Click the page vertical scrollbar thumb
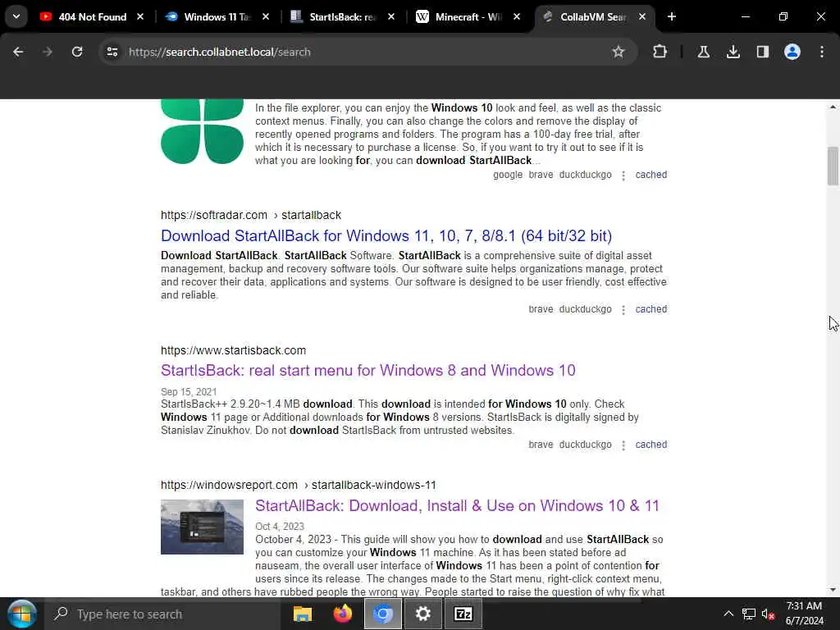This screenshot has width=840, height=630. [833, 166]
